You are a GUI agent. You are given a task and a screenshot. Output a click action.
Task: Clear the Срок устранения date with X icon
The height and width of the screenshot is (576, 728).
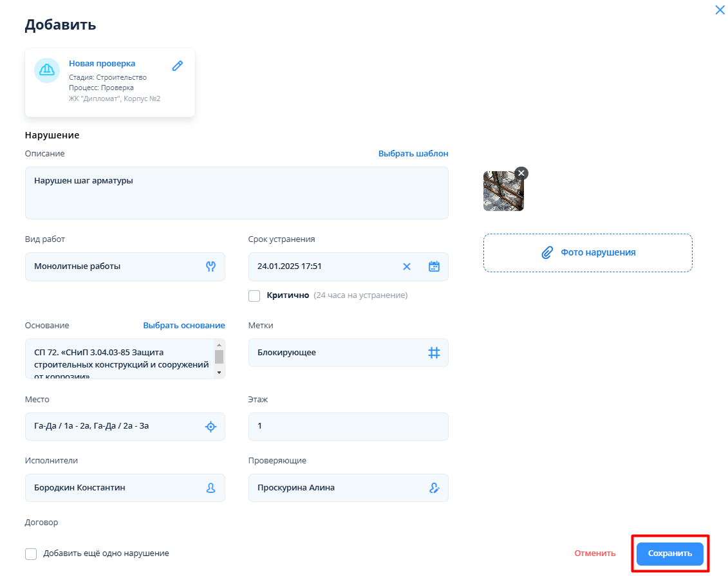(407, 266)
